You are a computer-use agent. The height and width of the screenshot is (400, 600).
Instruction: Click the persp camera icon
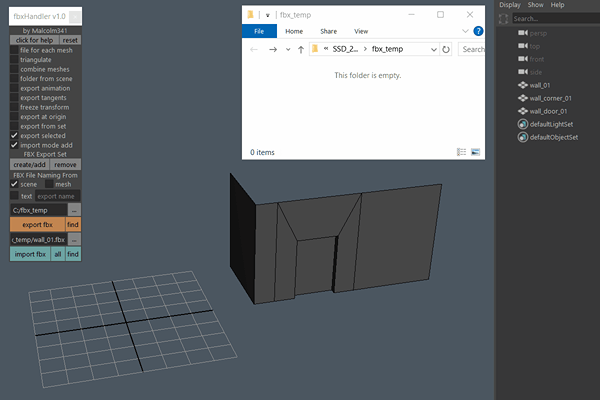[522, 33]
